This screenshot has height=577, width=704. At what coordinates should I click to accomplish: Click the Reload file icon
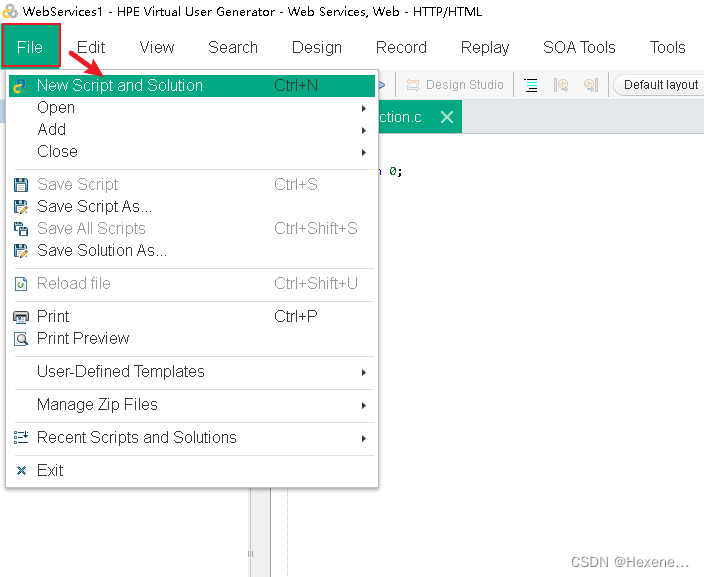coord(21,284)
